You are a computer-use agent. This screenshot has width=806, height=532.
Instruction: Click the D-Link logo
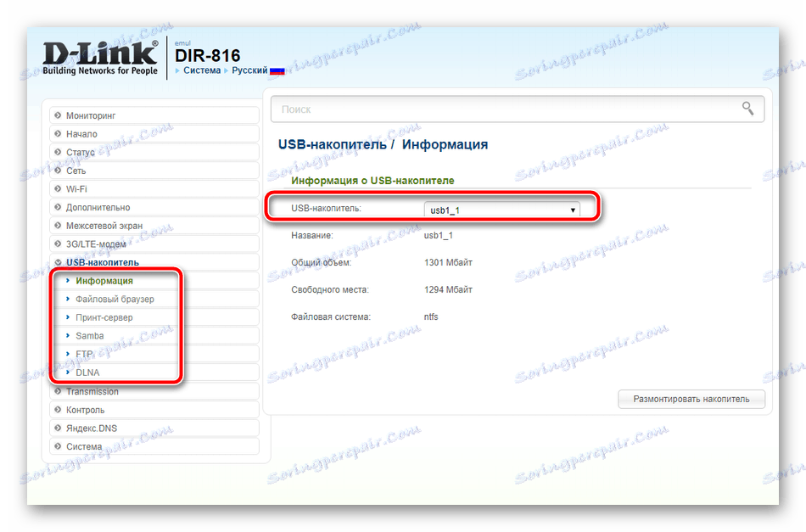tap(100, 58)
